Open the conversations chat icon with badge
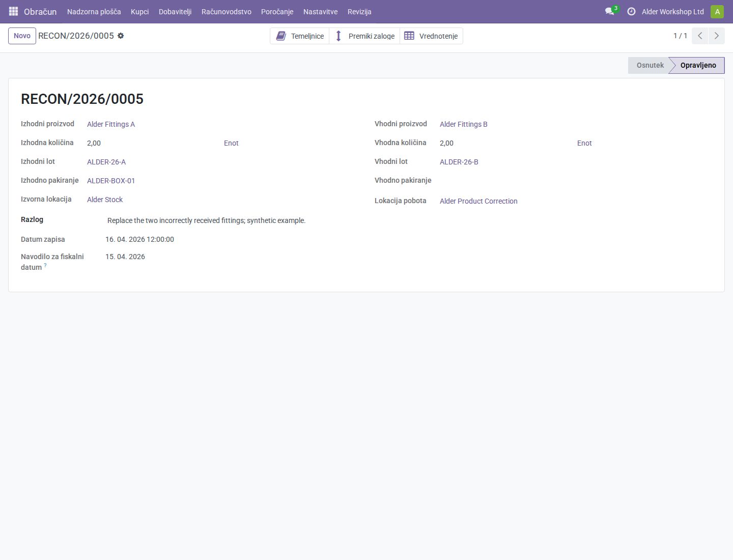Screen dimensions: 733x560 pyautogui.click(x=611, y=11)
